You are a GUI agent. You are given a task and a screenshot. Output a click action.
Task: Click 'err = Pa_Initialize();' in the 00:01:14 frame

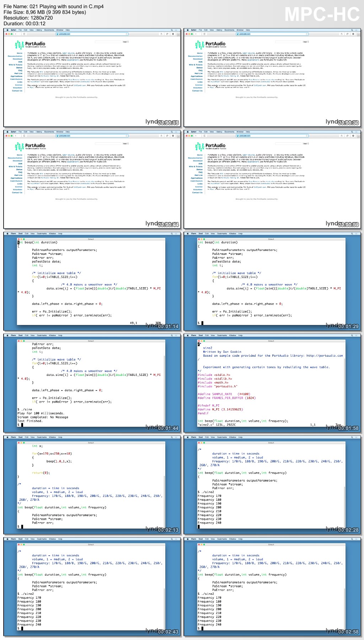52,311
